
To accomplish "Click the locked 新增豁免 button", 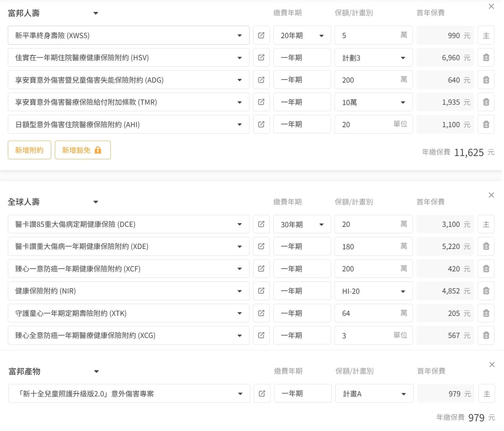I will [82, 150].
